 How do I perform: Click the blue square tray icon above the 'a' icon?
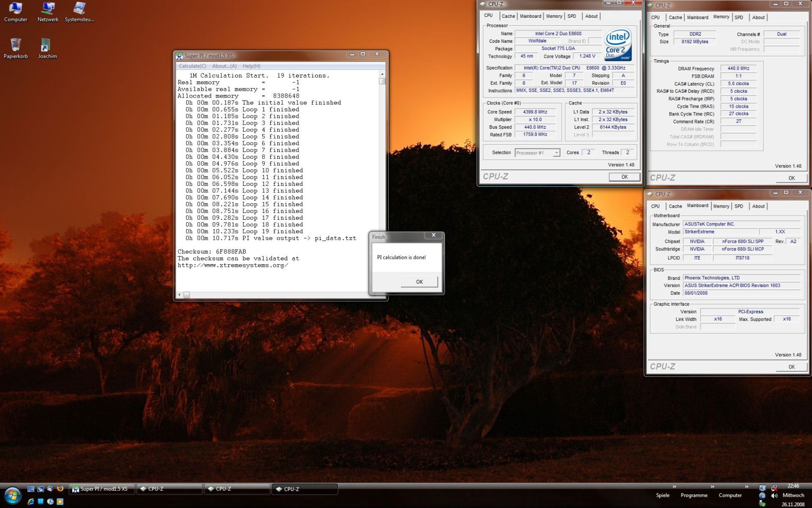click(x=763, y=488)
